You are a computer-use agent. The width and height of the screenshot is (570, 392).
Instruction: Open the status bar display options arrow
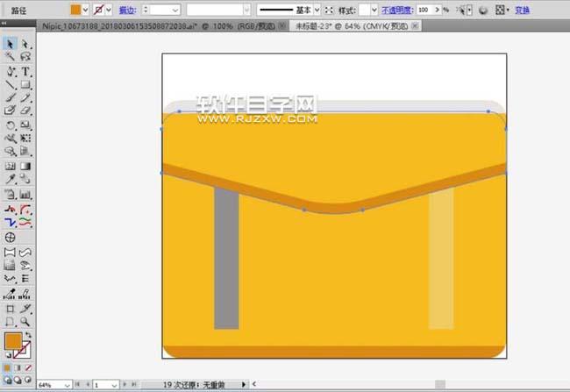(x=244, y=384)
